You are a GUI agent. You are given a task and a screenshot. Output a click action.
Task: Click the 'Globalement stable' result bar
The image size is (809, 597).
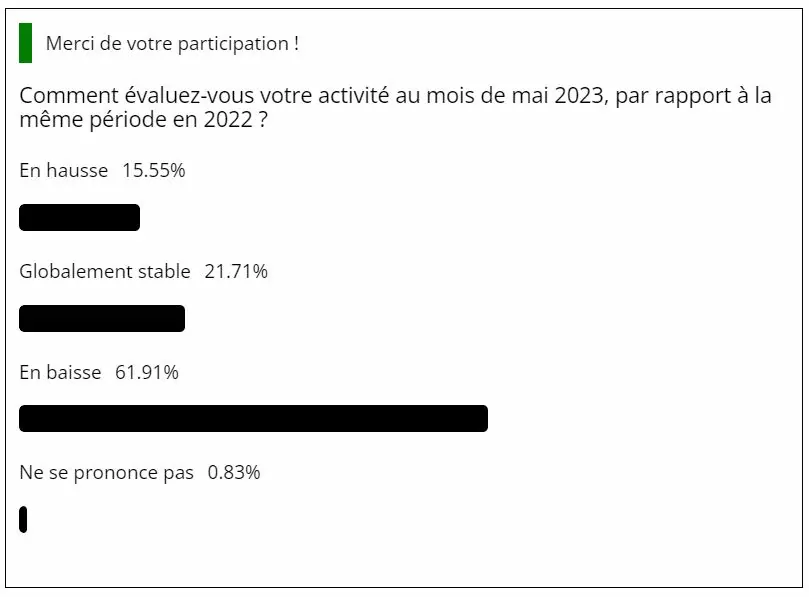[102, 318]
